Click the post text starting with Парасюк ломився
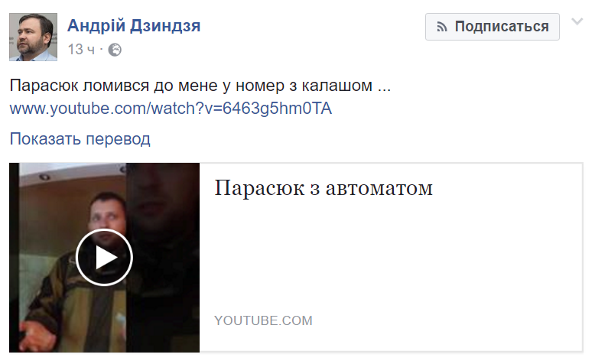This screenshot has height=364, width=595. pos(200,86)
